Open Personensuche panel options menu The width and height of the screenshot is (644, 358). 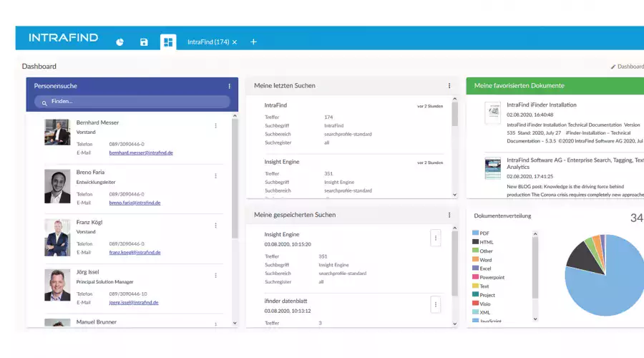[229, 86]
